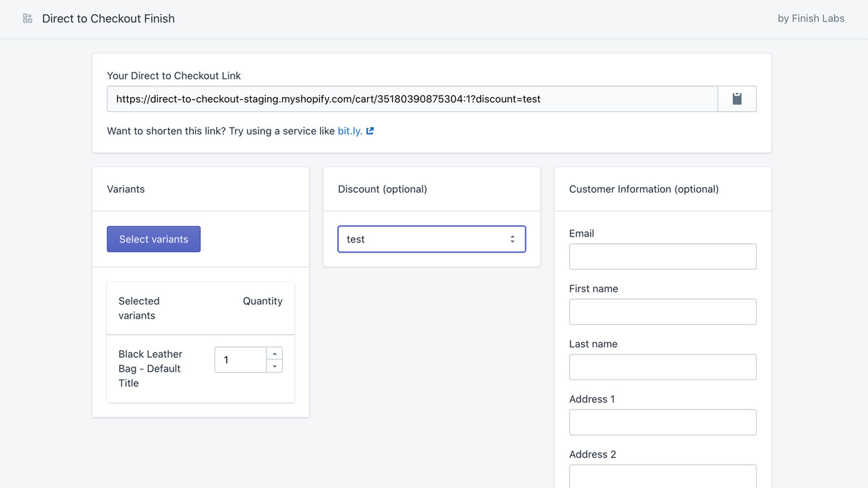The height and width of the screenshot is (488, 868).
Task: Focus the Address 2 input field
Action: [x=663, y=476]
